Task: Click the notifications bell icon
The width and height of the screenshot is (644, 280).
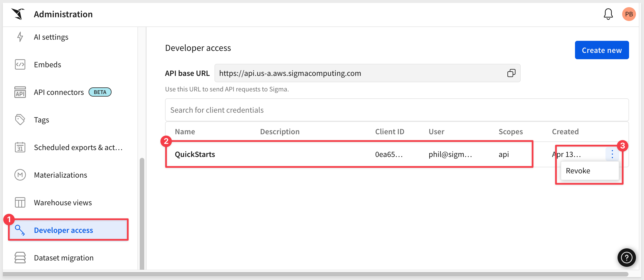Action: click(608, 14)
